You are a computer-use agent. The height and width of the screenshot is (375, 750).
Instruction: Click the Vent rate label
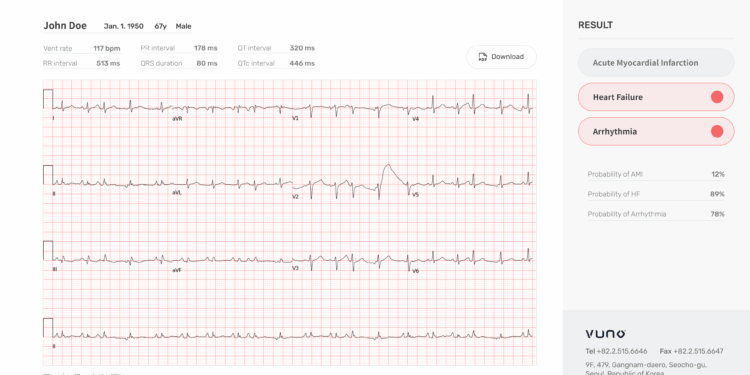[x=58, y=48]
